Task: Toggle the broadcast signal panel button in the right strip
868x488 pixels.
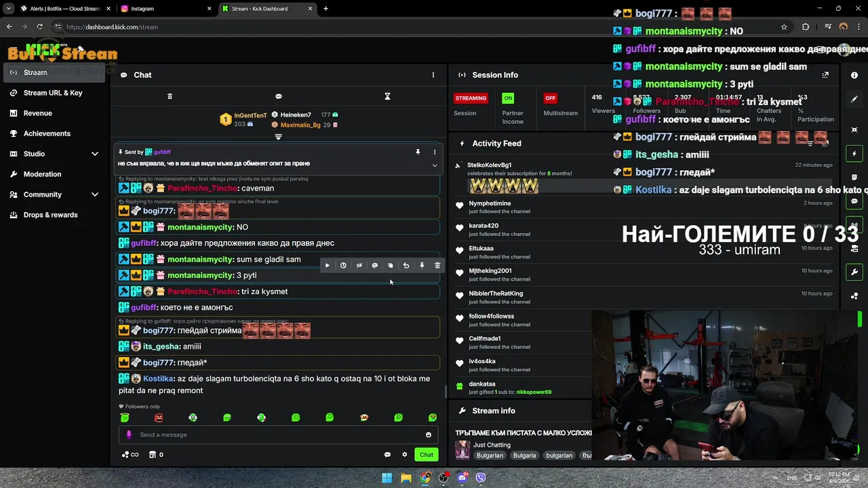Action: click(854, 225)
